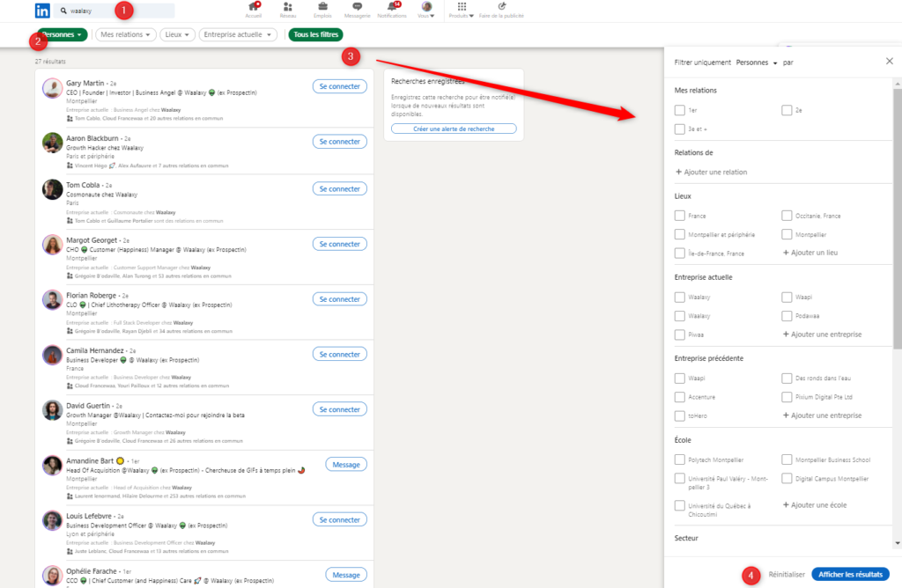Open Amandine Bart's profile photo

52,466
